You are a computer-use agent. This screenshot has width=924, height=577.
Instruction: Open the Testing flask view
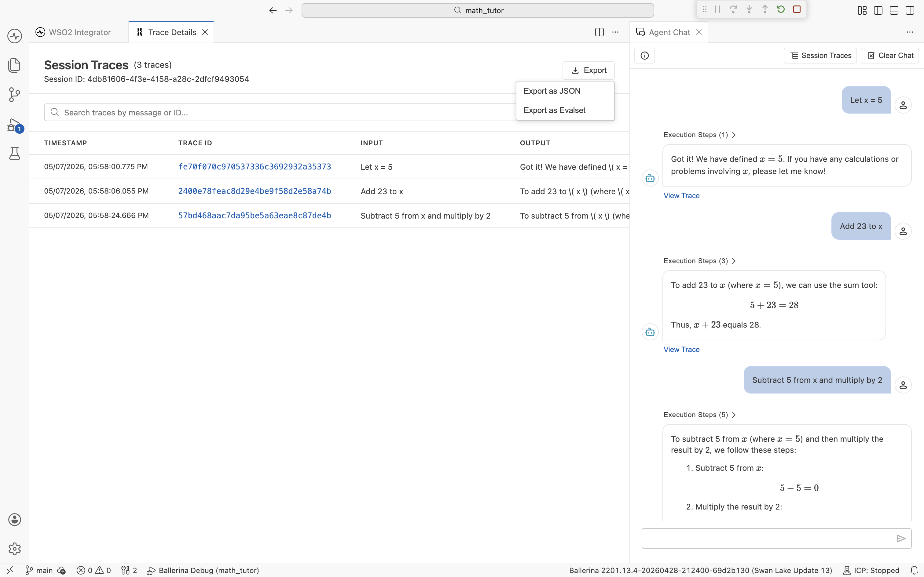click(14, 153)
